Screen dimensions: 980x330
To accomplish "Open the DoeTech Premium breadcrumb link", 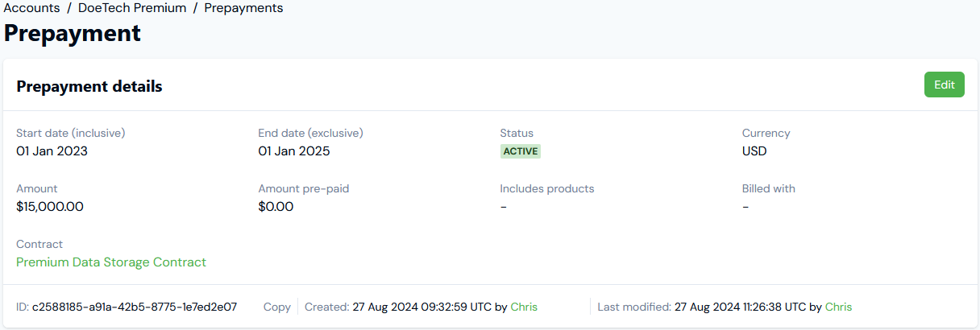I will (132, 8).
